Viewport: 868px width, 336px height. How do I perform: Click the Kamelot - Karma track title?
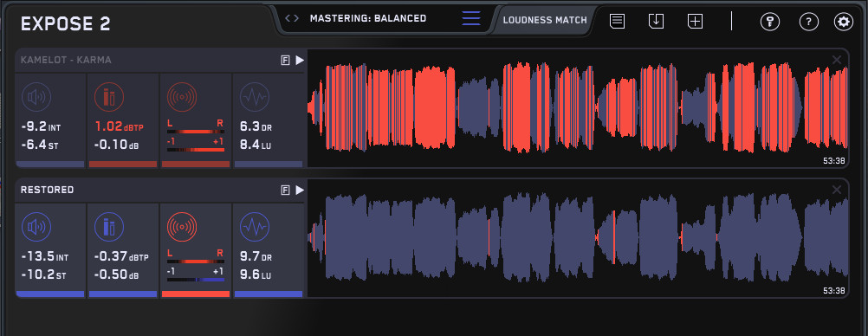click(x=66, y=60)
